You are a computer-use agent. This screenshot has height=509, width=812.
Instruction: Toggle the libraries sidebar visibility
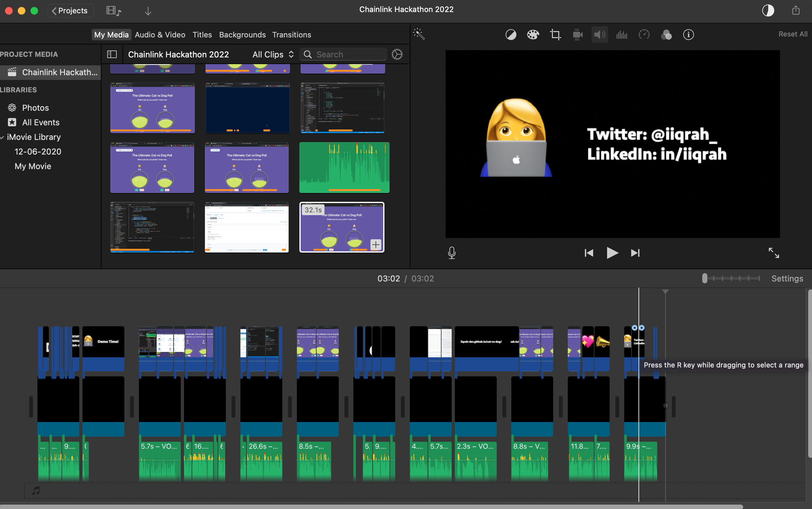click(112, 54)
